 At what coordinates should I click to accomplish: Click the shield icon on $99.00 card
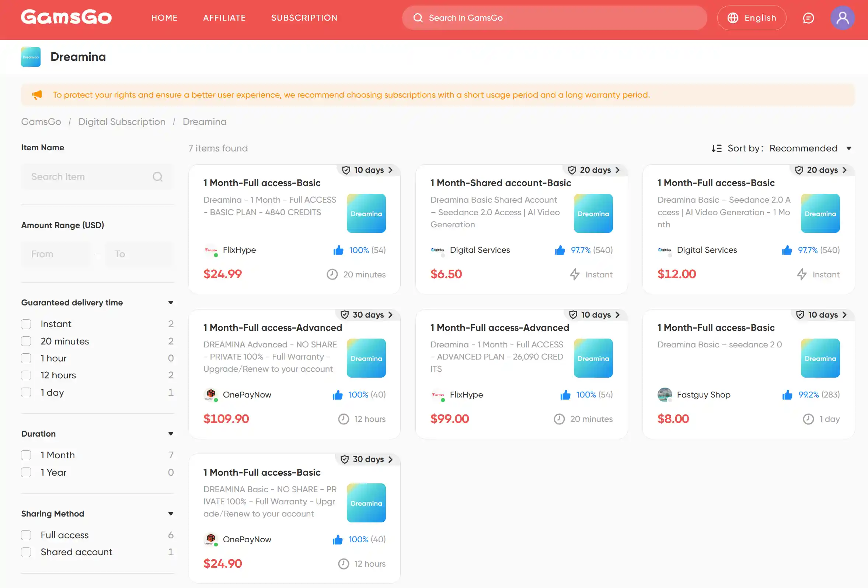tap(573, 315)
